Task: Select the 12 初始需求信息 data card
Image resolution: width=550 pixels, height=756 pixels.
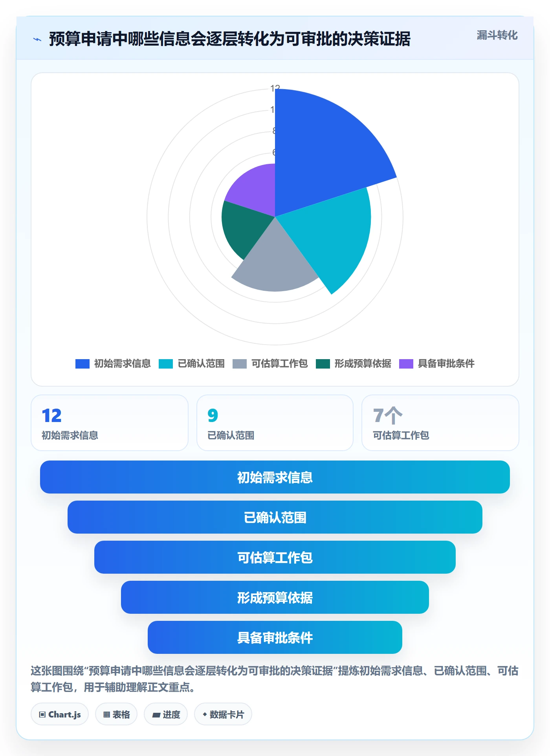Action: 110,423
